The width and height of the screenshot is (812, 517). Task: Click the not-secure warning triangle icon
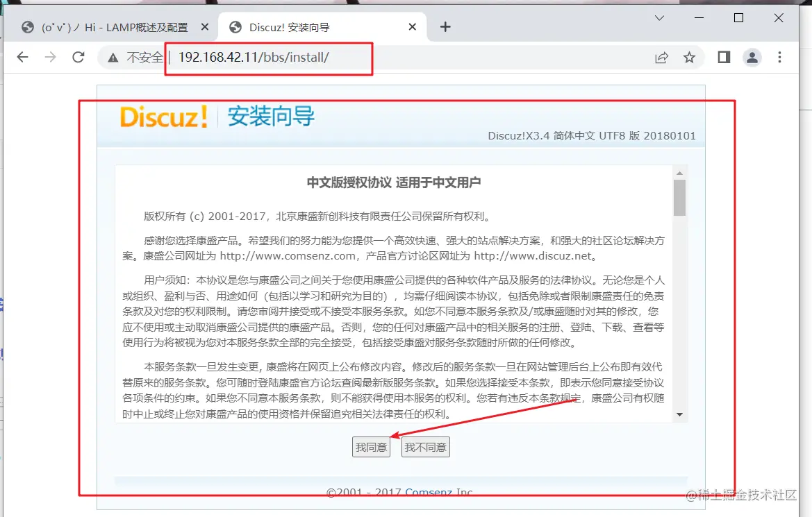[x=113, y=58]
